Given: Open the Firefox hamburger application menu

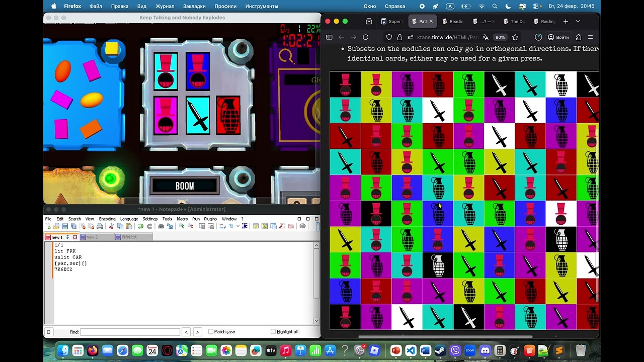Looking at the screenshot, I should click(590, 37).
